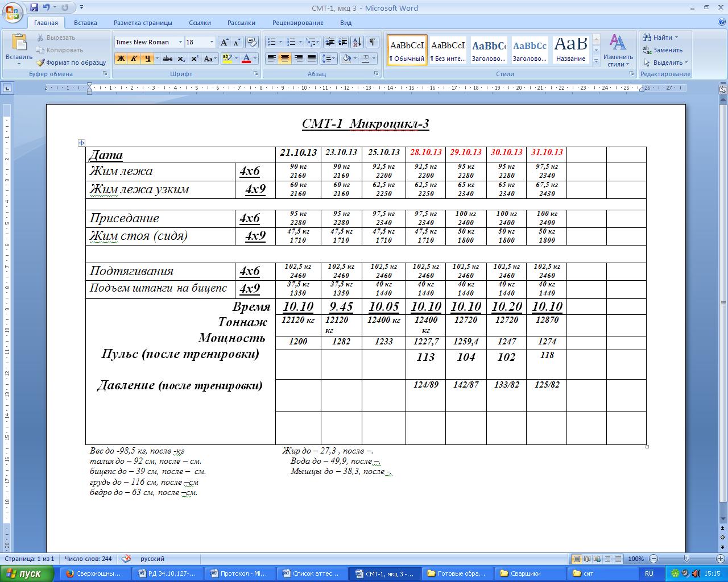Click the Формат по образцу button
The height and width of the screenshot is (582, 728).
(71, 63)
